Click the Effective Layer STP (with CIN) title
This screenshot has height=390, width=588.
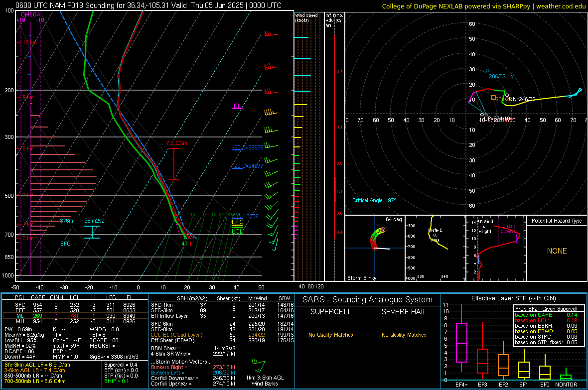513,298
